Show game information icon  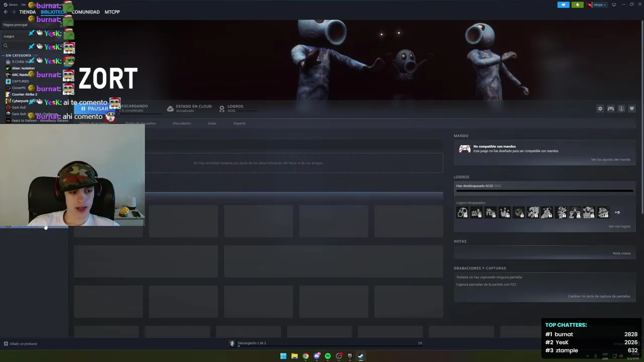click(621, 109)
